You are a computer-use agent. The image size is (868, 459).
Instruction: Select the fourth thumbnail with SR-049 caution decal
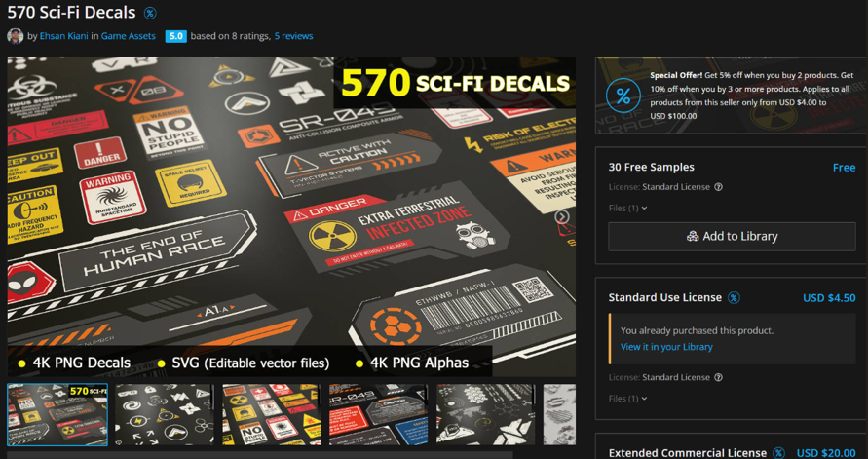pyautogui.click(x=379, y=415)
